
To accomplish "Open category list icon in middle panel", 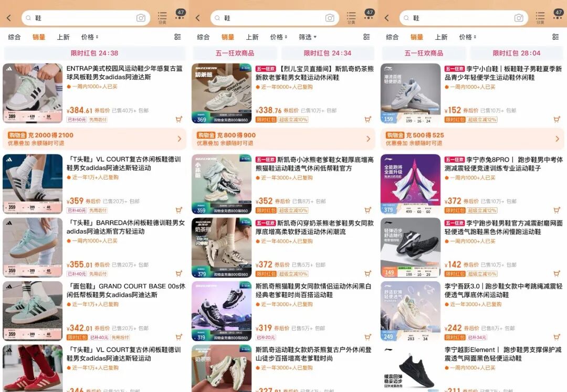I will [x=351, y=18].
